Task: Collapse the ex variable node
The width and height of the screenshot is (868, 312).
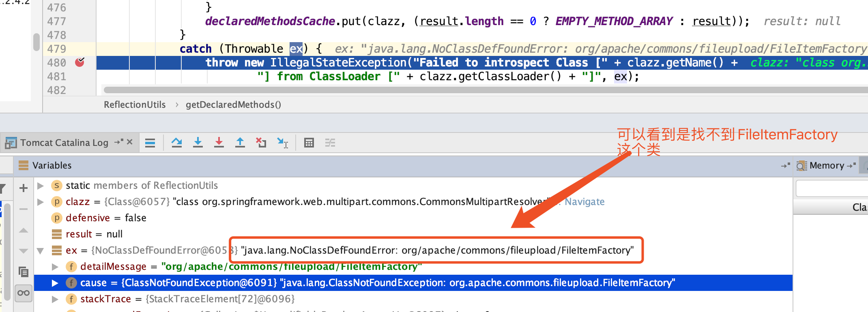Action: (40, 251)
